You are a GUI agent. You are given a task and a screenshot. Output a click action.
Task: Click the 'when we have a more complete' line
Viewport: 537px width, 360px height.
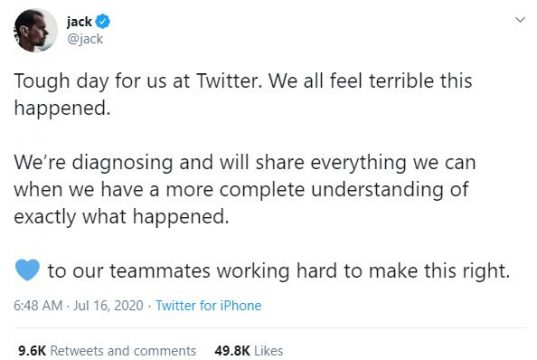point(241,190)
